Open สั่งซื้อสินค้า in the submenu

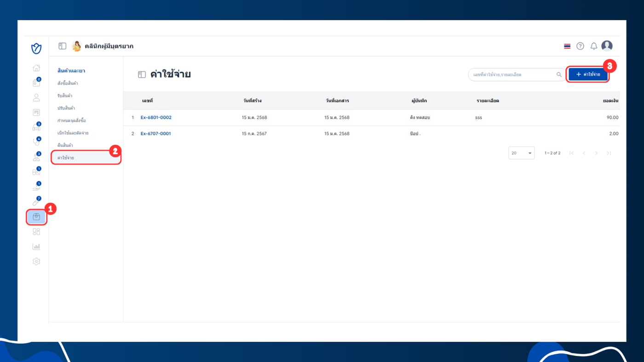(68, 83)
